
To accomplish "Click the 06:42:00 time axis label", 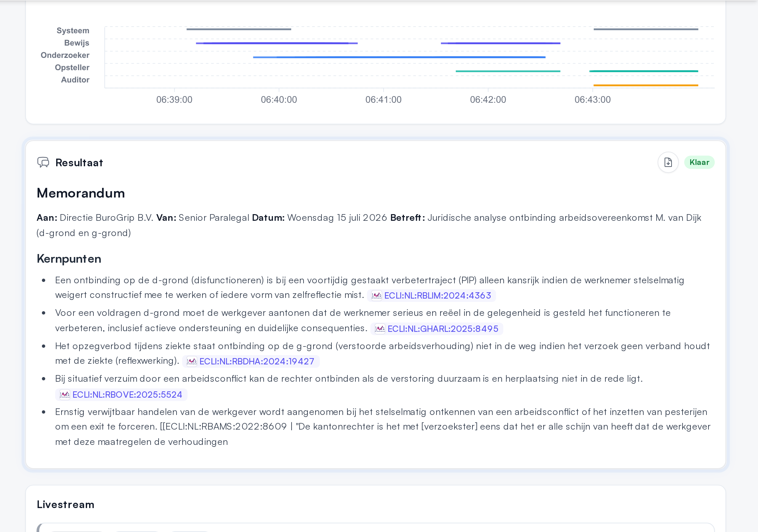I will coord(488,100).
